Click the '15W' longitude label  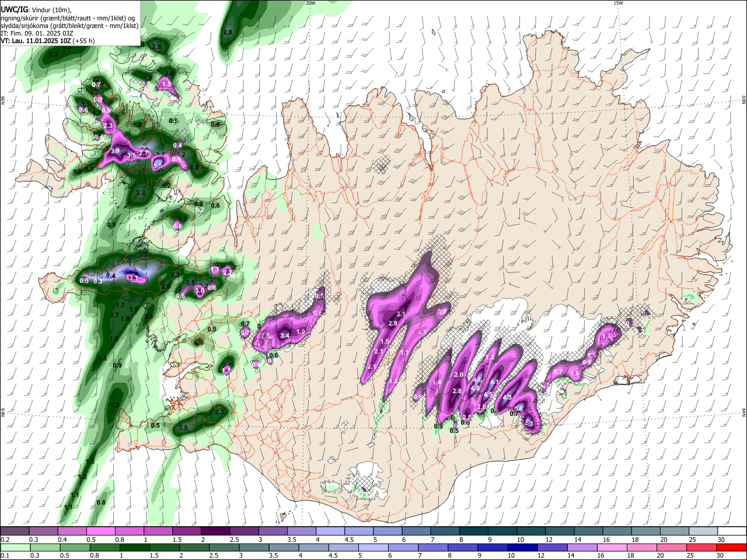[x=618, y=3]
